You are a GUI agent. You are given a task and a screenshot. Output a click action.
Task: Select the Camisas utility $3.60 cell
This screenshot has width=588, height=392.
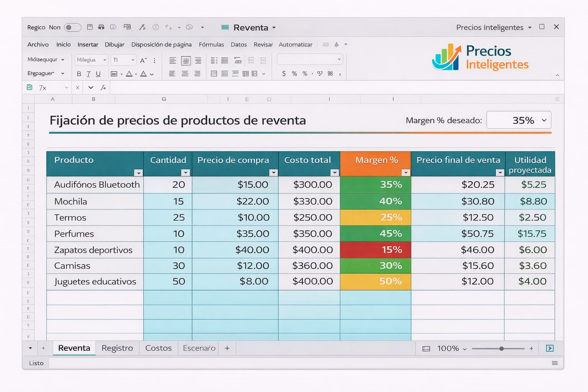coord(530,266)
